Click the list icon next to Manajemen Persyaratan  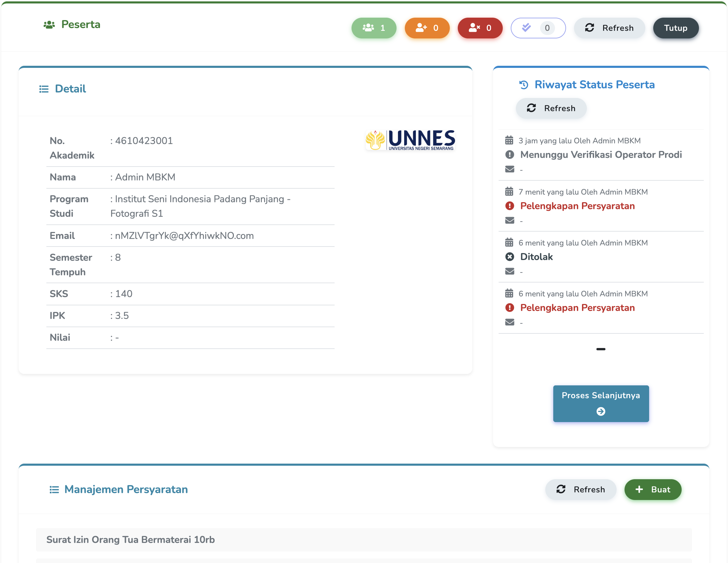click(54, 490)
